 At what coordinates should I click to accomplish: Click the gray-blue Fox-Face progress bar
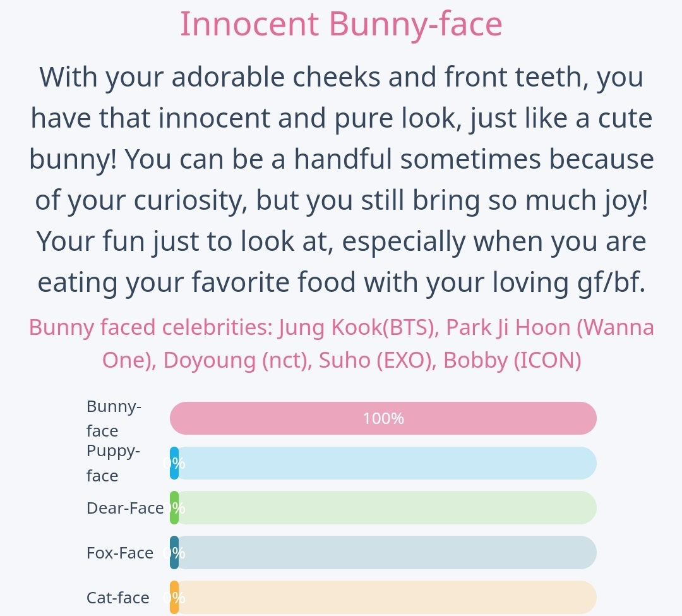[385, 553]
